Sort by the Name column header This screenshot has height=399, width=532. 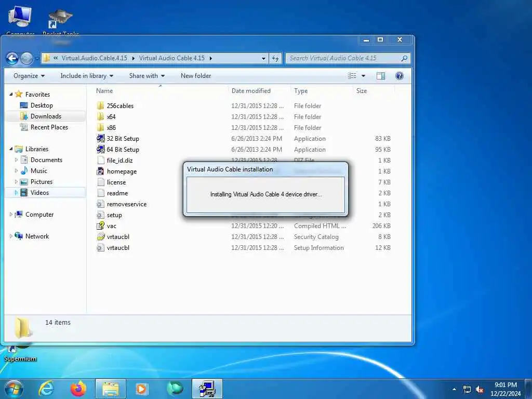104,91
